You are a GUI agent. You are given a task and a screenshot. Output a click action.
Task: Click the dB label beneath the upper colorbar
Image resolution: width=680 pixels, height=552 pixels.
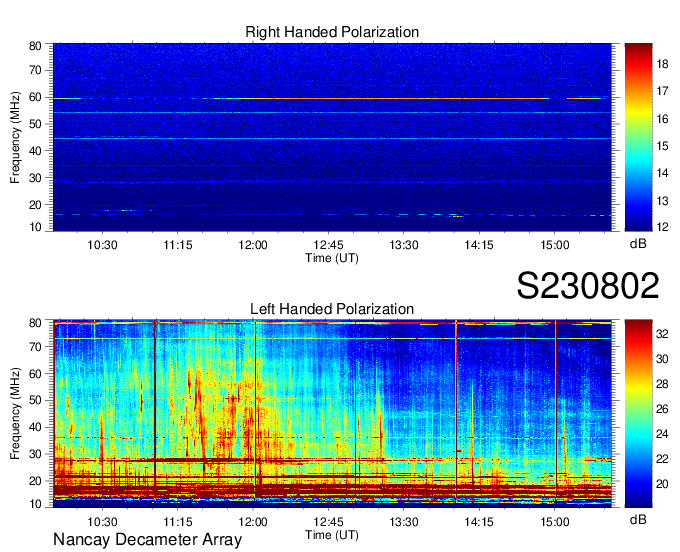coord(638,244)
